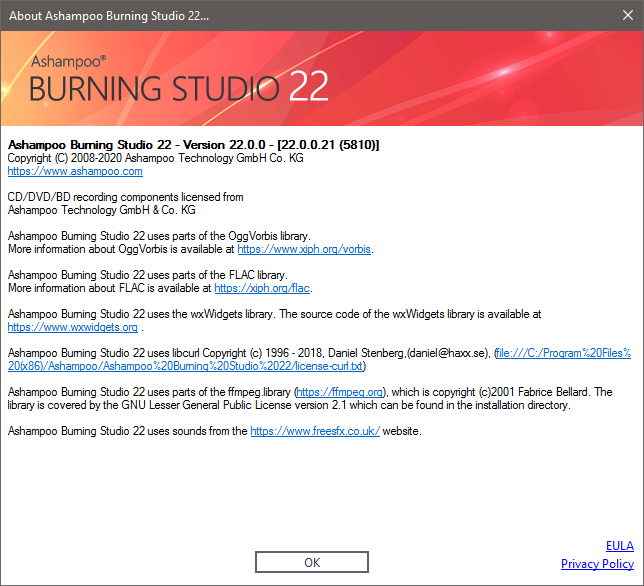Visit the https://www.ashampoo.com link
The width and height of the screenshot is (644, 586).
click(x=75, y=171)
